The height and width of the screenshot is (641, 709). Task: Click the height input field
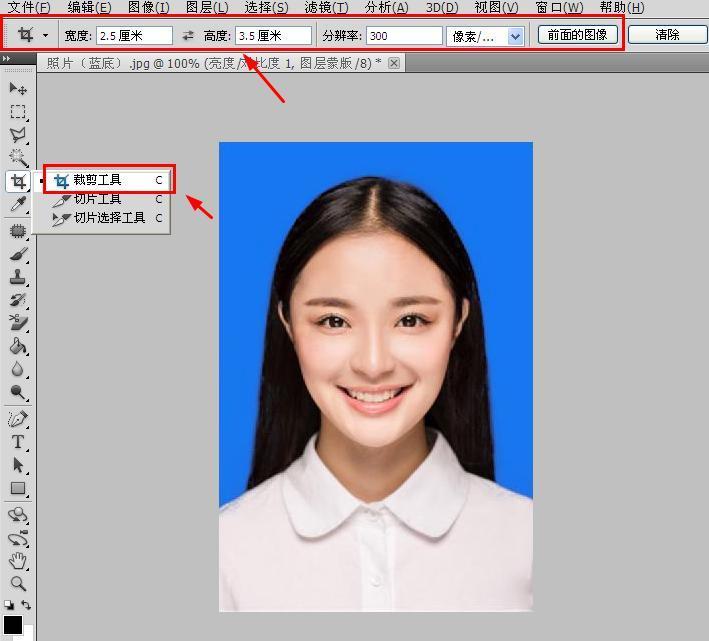pos(273,36)
